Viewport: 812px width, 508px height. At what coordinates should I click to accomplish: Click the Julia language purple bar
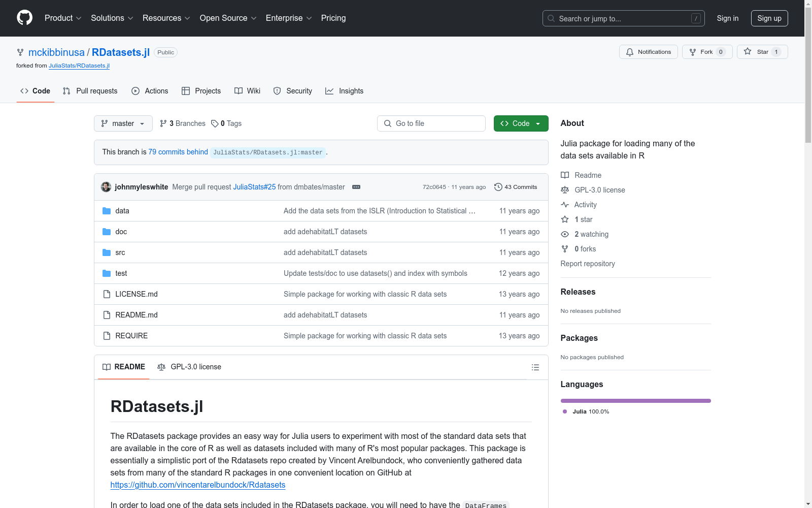point(636,401)
